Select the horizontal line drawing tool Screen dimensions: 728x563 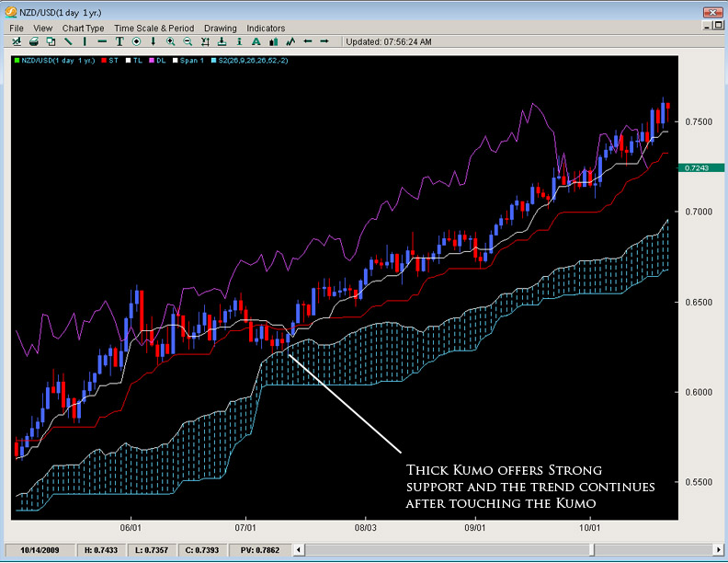102,41
